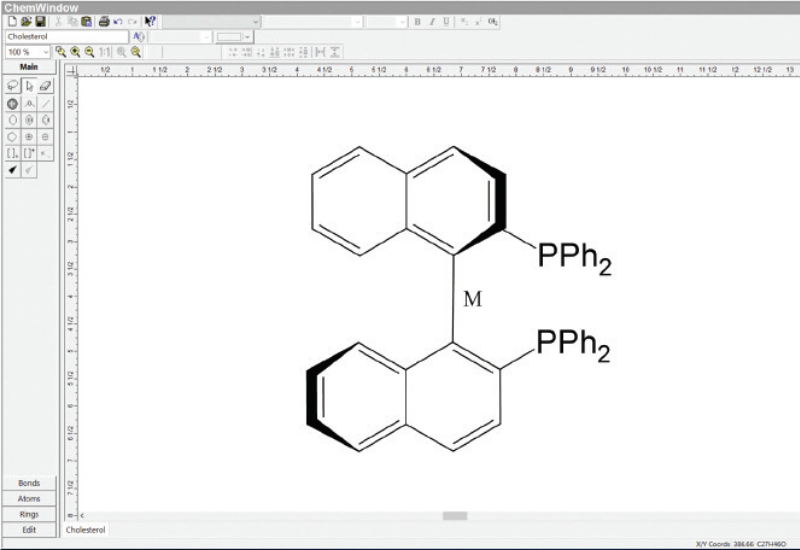Click the Paste clipboard icon

[x=87, y=21]
